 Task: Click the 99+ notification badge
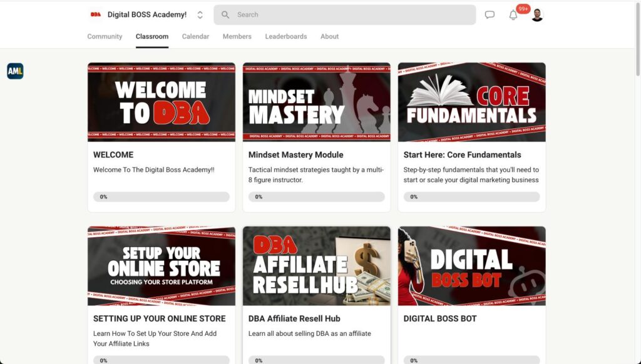click(523, 9)
